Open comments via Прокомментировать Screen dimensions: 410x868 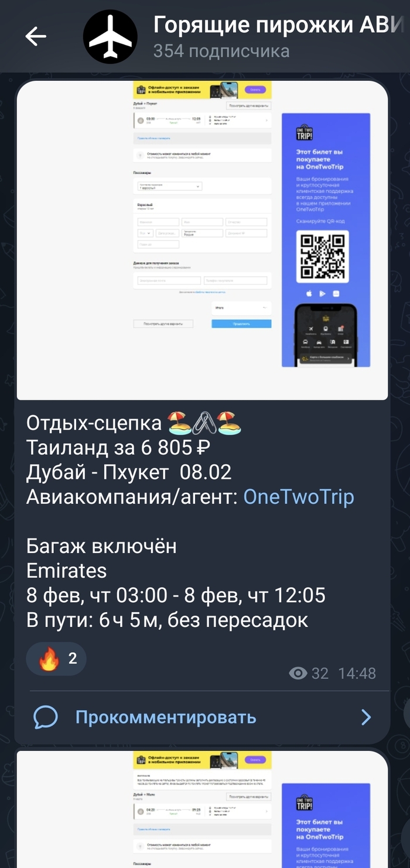(166, 718)
